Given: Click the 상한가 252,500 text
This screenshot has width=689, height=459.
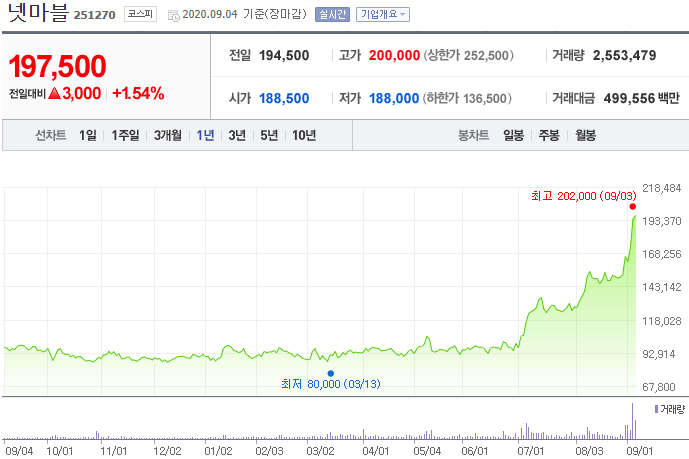Looking at the screenshot, I should 468,55.
